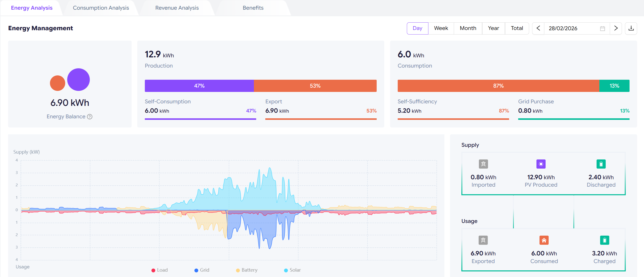
Task: Click the download export icon
Action: point(631,28)
